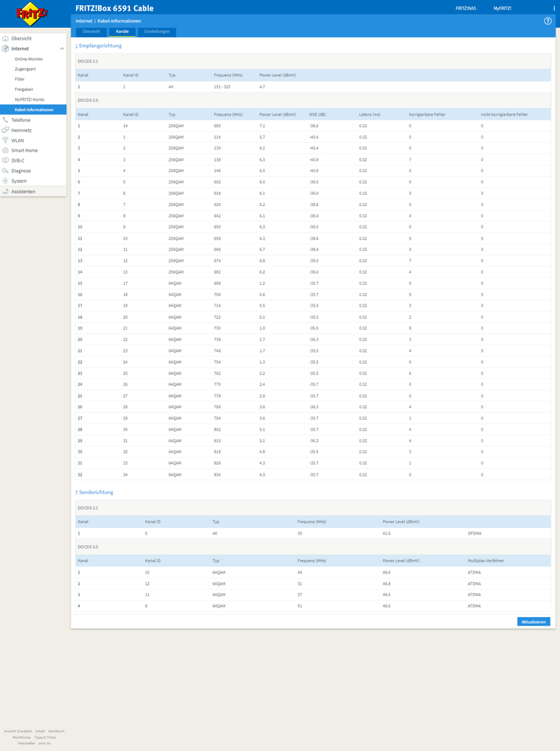Viewport: 560px width, 751px height.
Task: Open the FRITZ!NAS link
Action: (465, 8)
